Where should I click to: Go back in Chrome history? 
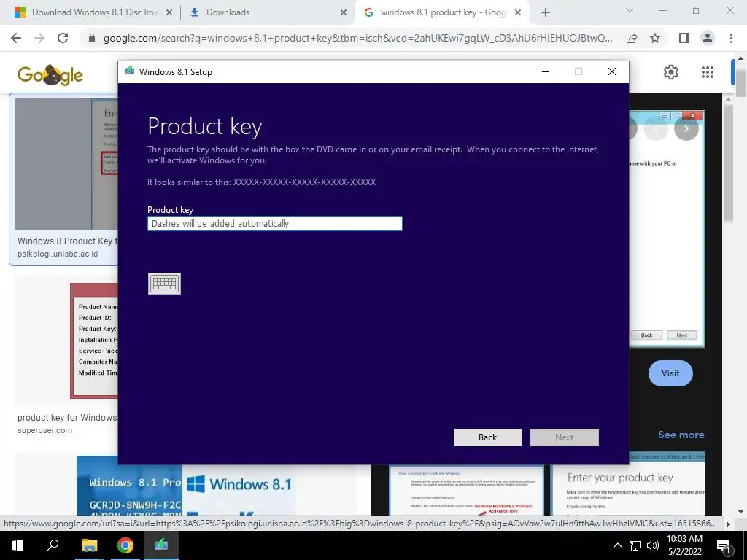coord(16,38)
